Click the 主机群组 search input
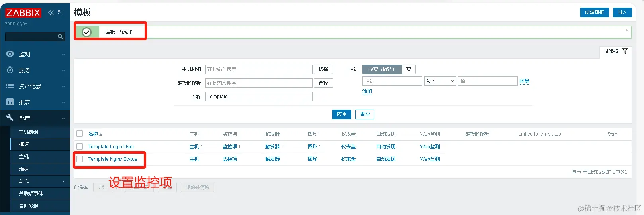 click(259, 69)
